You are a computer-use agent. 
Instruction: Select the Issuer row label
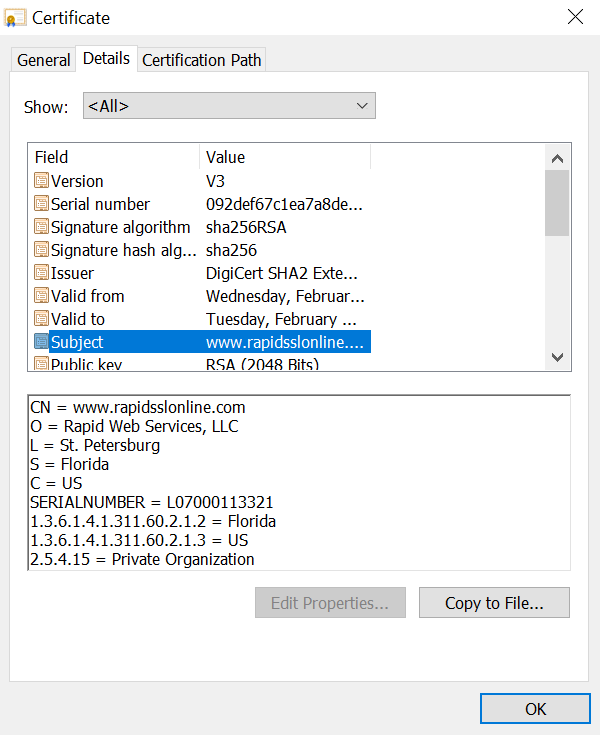[x=72, y=273]
